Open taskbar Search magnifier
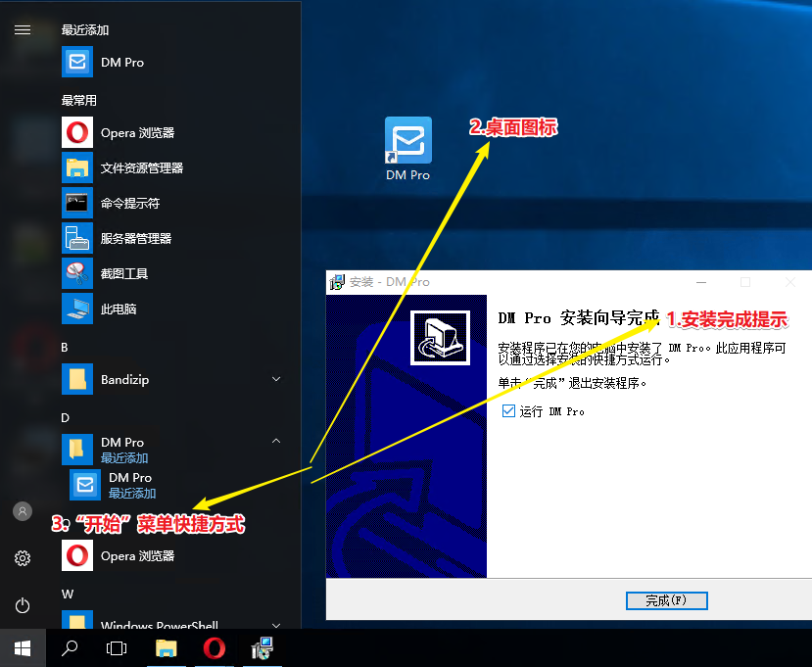 pyautogui.click(x=70, y=647)
